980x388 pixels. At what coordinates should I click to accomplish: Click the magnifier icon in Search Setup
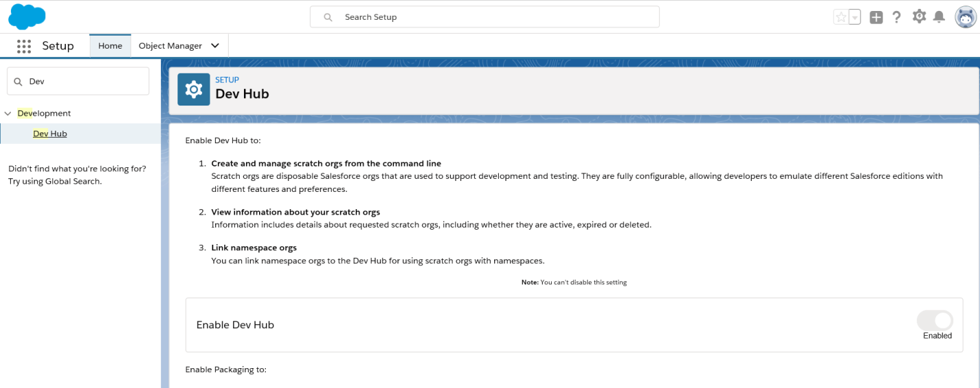coord(328,17)
